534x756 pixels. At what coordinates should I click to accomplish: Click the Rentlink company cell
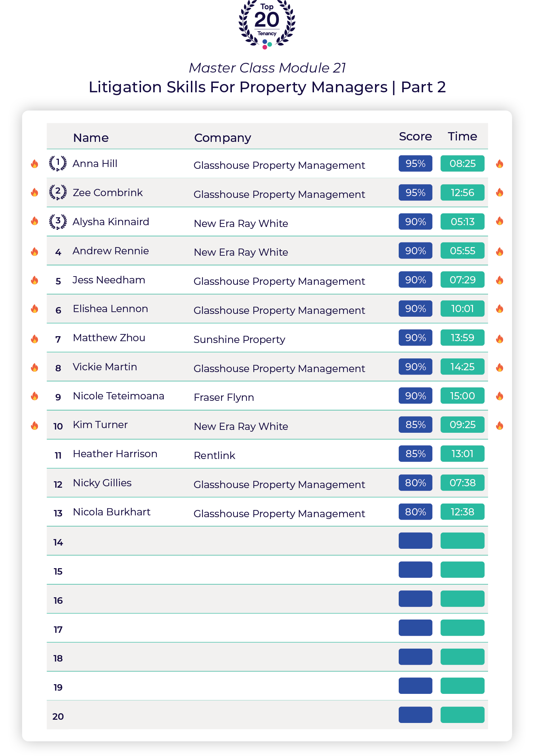coord(215,456)
